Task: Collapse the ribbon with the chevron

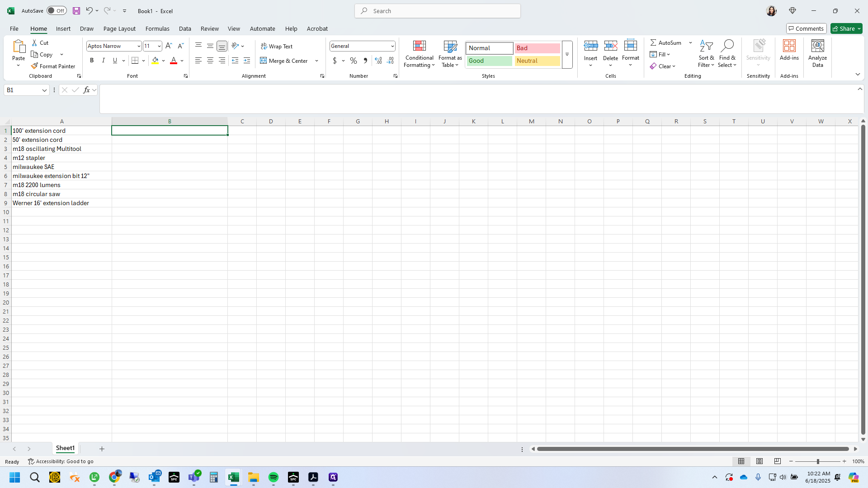Action: pos(858,74)
